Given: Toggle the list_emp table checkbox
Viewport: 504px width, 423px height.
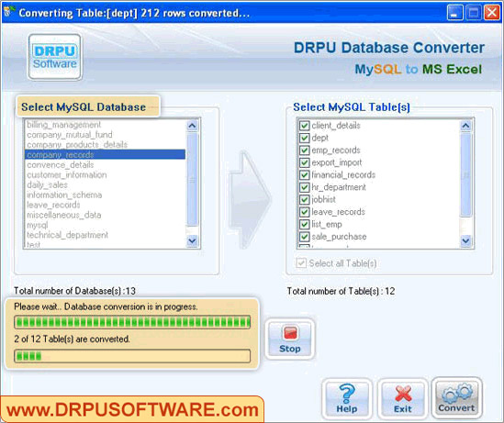Looking at the screenshot, I should (305, 224).
